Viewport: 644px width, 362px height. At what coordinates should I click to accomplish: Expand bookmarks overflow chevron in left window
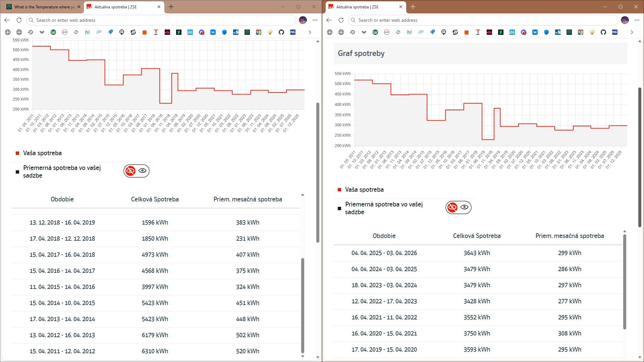pos(310,32)
